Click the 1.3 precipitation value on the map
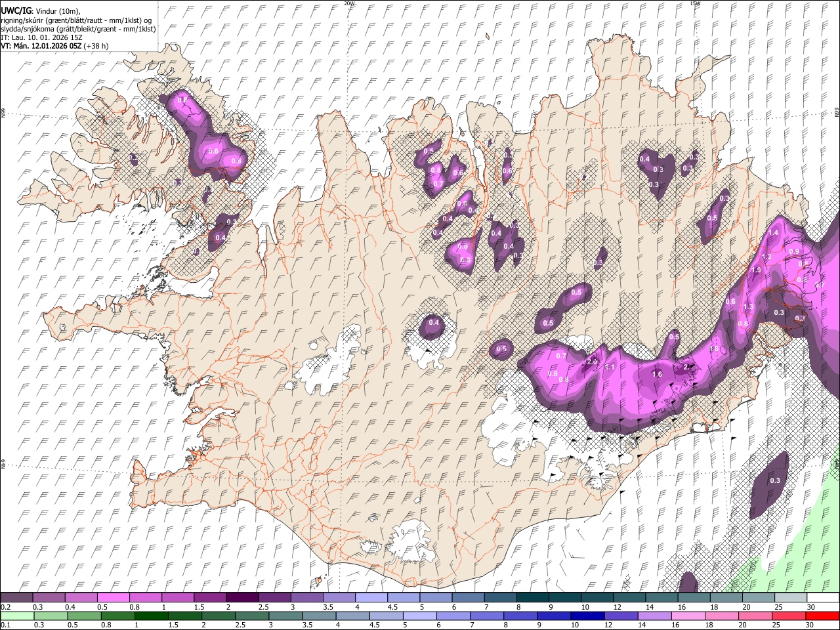 [748, 307]
